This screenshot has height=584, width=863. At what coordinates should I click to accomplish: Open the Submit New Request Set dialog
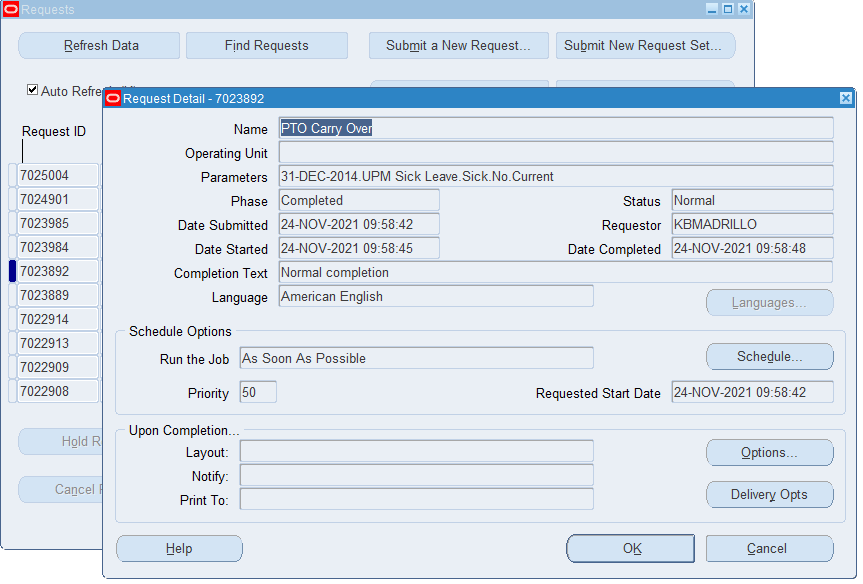[x=645, y=45]
